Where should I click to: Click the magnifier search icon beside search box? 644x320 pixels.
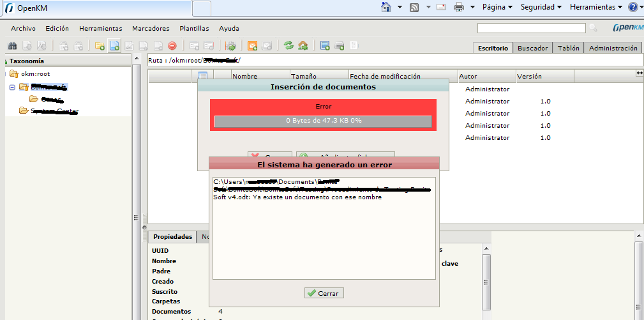(x=593, y=28)
